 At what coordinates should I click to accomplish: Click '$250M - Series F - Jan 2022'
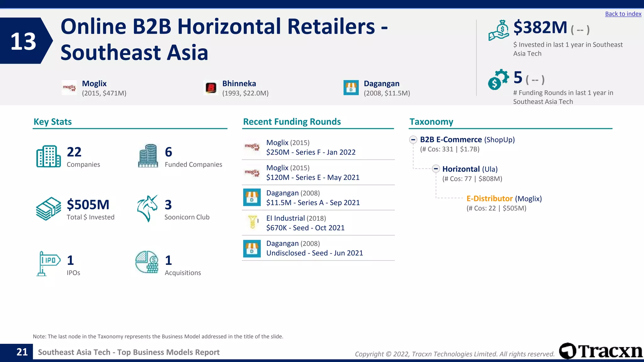coord(311,152)
